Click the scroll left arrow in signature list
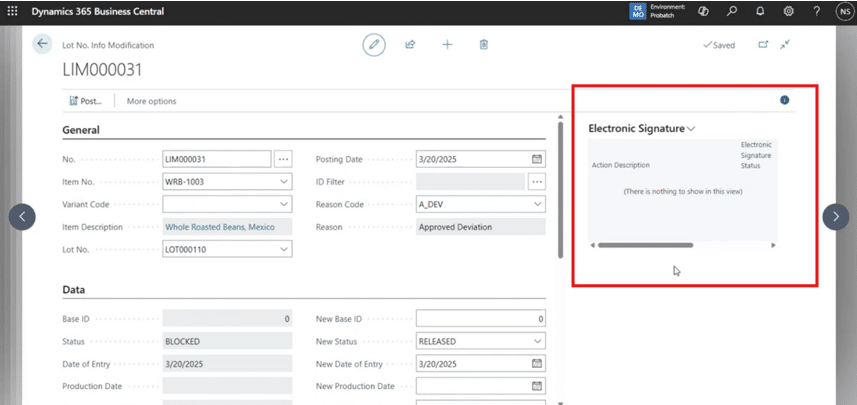 pyautogui.click(x=592, y=245)
